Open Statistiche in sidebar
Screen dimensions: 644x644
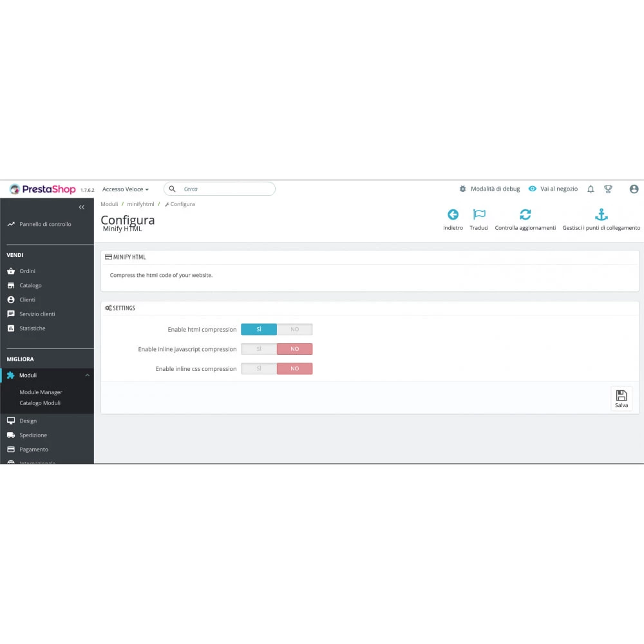[x=32, y=328]
